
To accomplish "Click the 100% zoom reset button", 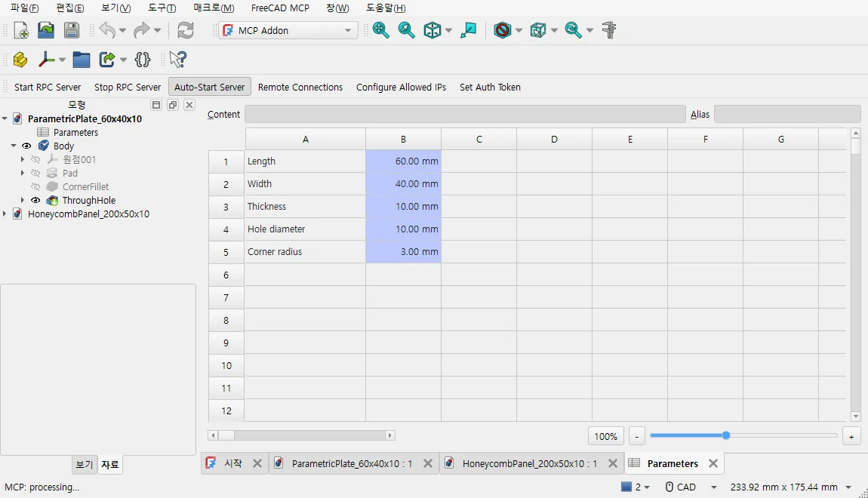I will [605, 436].
